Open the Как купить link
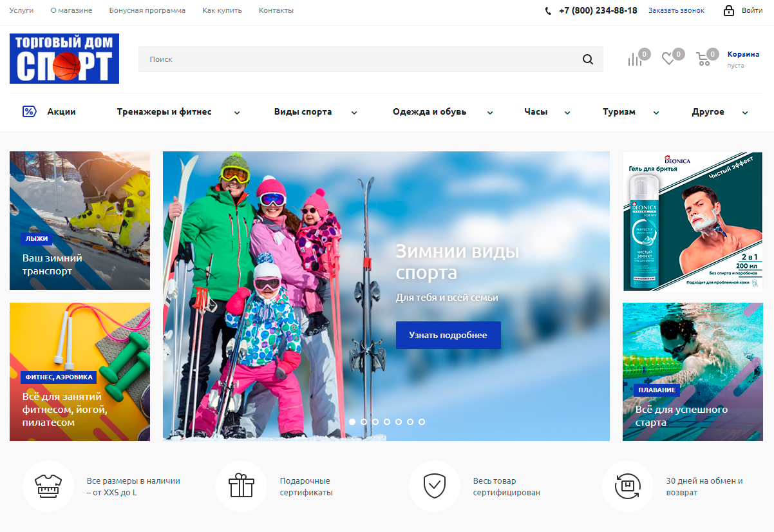The height and width of the screenshot is (532, 774). click(222, 10)
